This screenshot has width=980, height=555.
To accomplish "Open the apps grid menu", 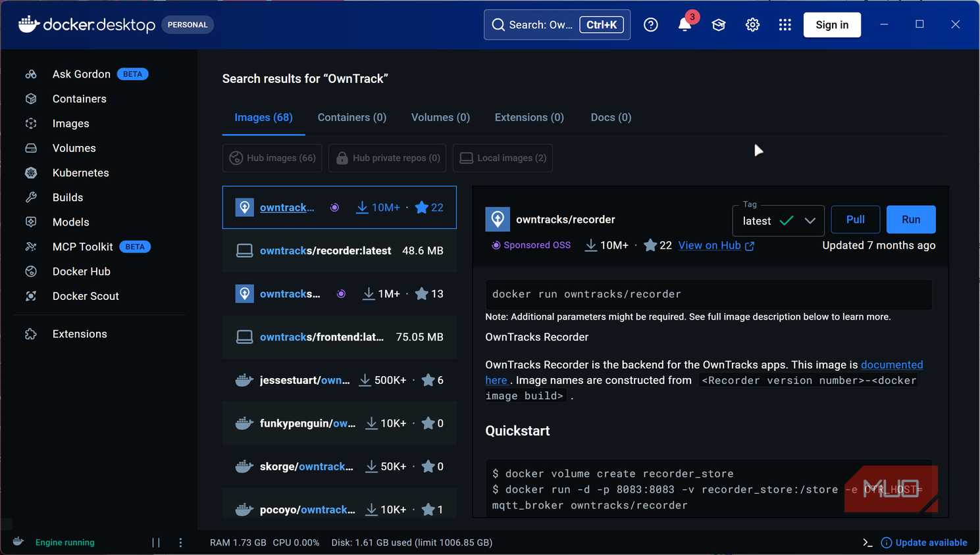I will (785, 25).
